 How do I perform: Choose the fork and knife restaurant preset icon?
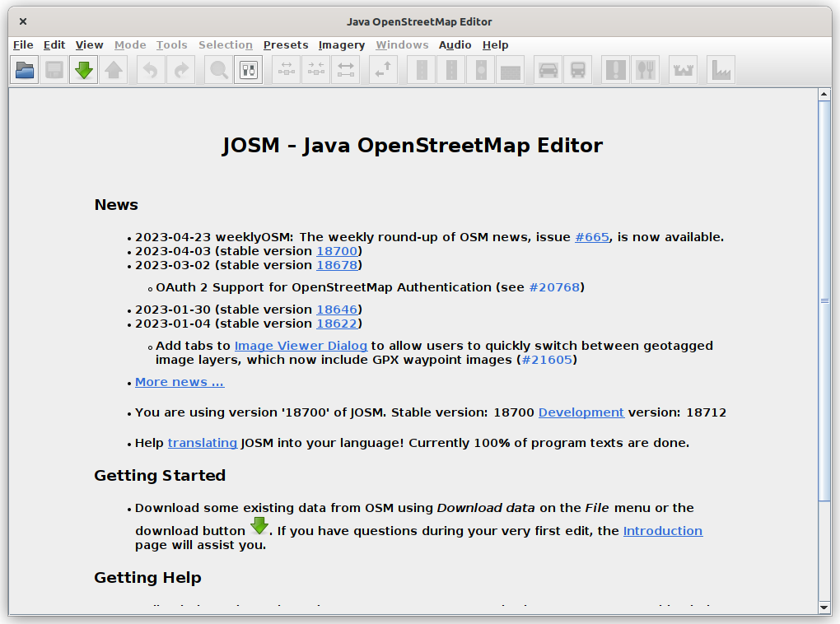pyautogui.click(x=645, y=71)
